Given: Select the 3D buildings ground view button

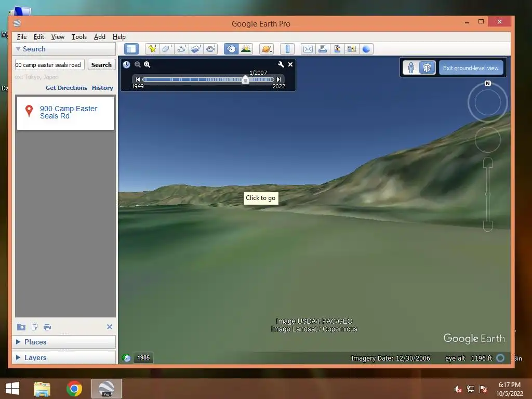Looking at the screenshot, I should pyautogui.click(x=427, y=68).
